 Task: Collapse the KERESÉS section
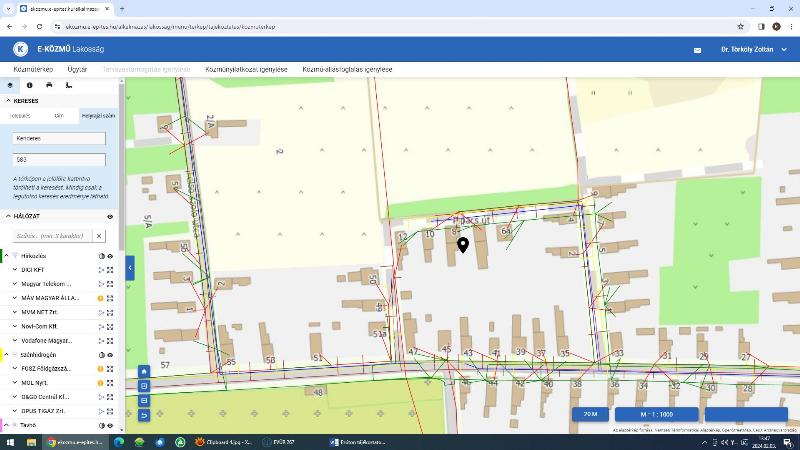[x=8, y=101]
